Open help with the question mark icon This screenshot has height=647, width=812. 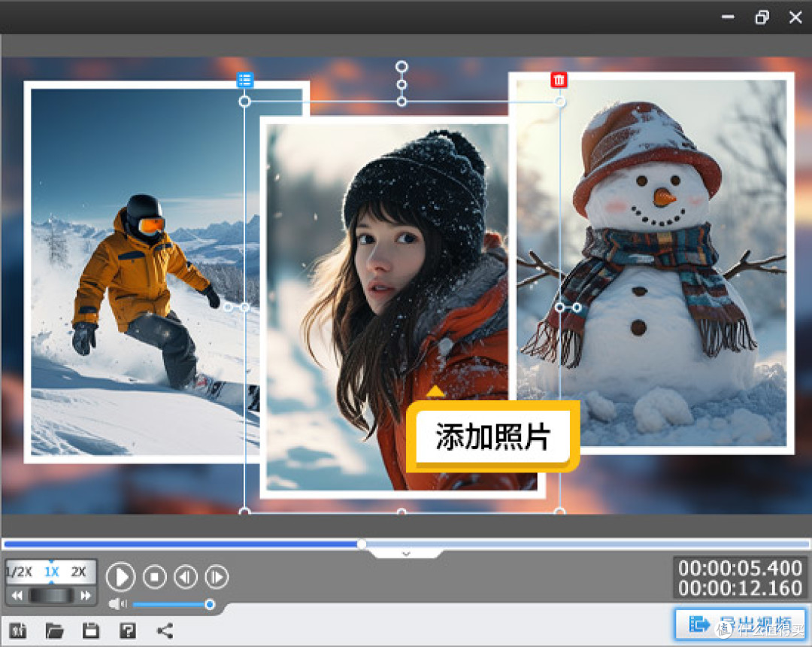tap(128, 630)
